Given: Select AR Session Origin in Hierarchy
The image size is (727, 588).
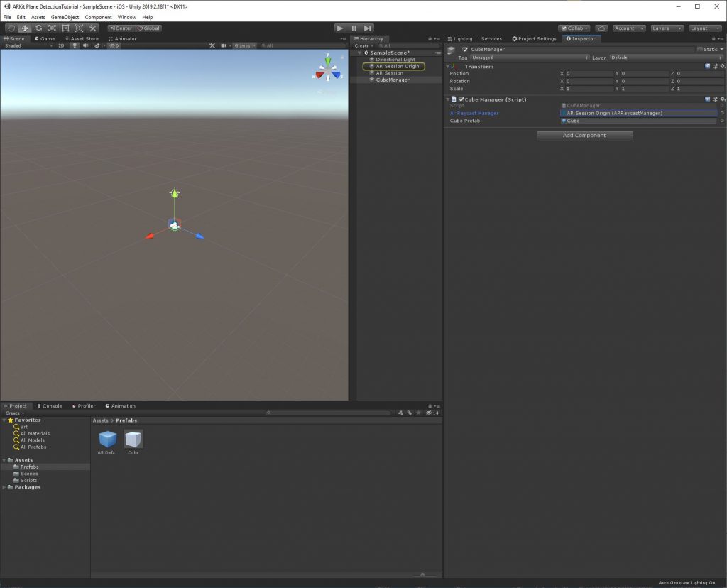Looking at the screenshot, I should coord(398,66).
